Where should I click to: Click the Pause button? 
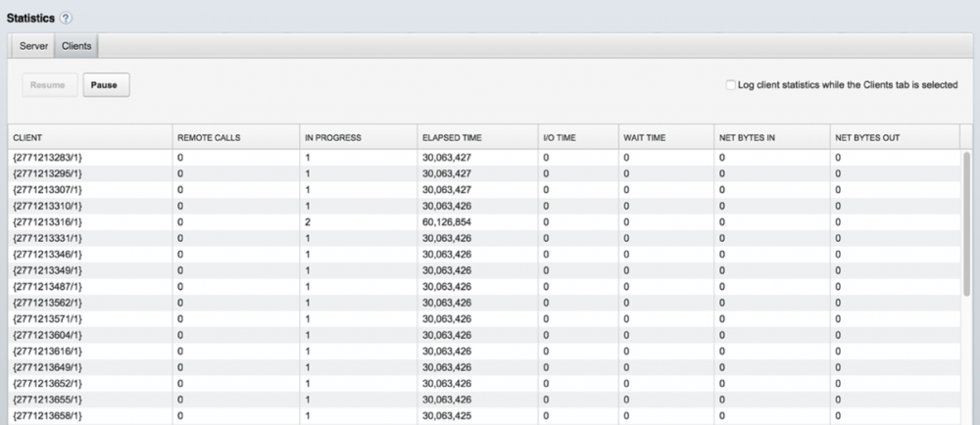(106, 85)
